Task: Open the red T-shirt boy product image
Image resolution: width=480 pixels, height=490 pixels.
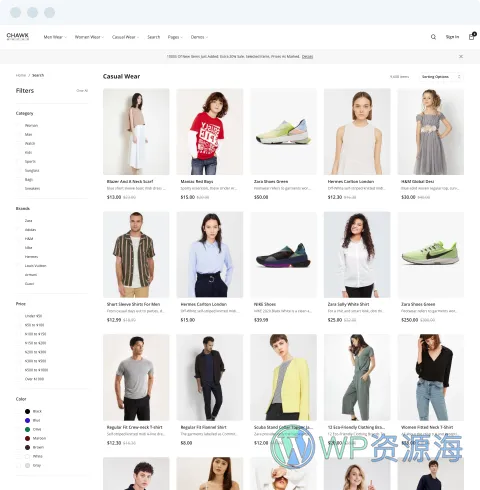Action: (210, 131)
